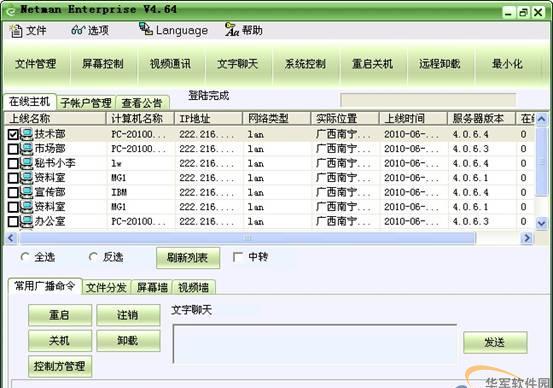553x388 pixels.
Task: Click the 卸载 broadcast button
Action: pyautogui.click(x=128, y=341)
